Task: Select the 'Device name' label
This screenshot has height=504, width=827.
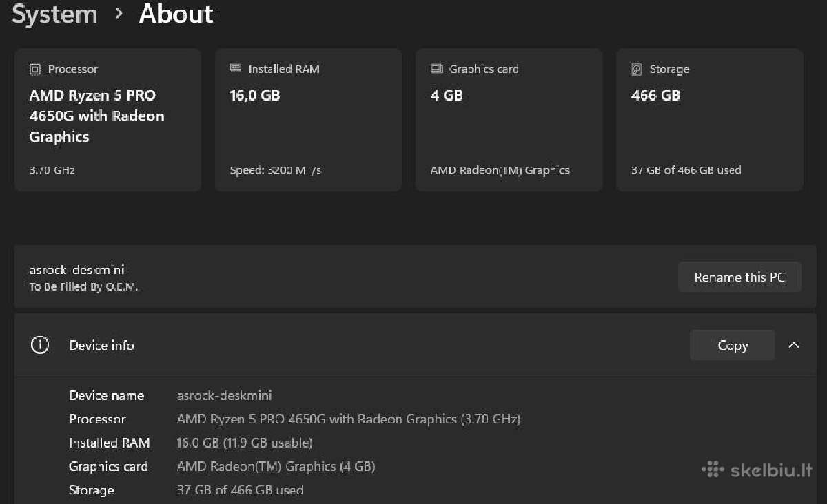Action: 107,395
